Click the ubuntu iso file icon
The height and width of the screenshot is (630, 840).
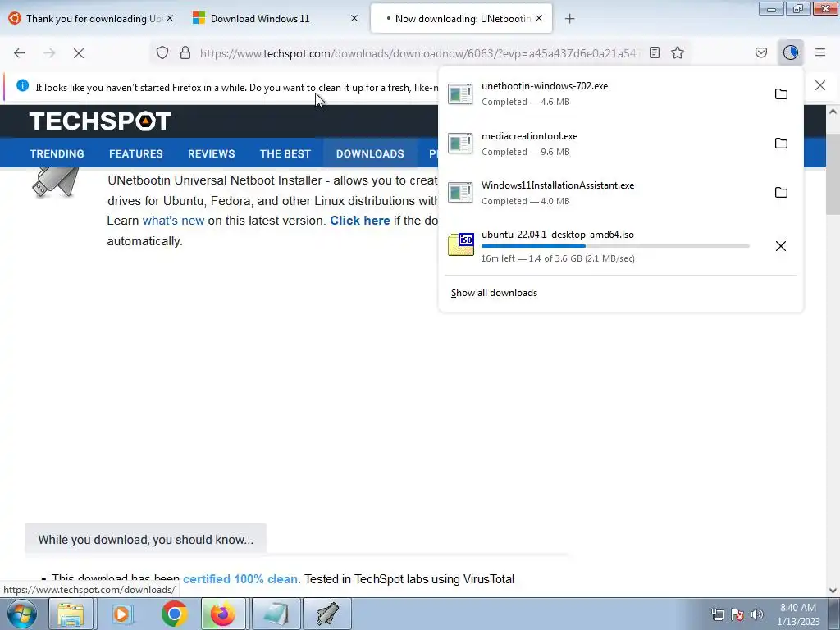click(461, 244)
